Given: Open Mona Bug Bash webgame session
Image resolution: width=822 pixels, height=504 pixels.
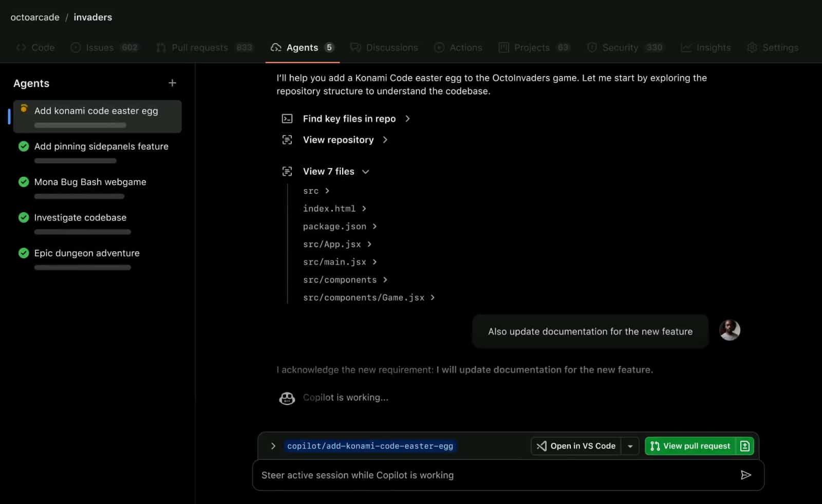Looking at the screenshot, I should pyautogui.click(x=97, y=188).
